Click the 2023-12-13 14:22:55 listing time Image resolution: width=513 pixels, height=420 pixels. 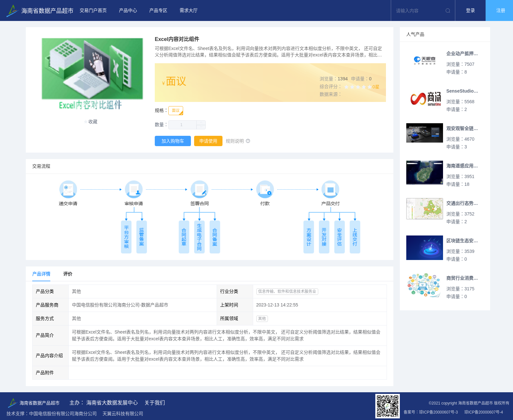(x=277, y=305)
